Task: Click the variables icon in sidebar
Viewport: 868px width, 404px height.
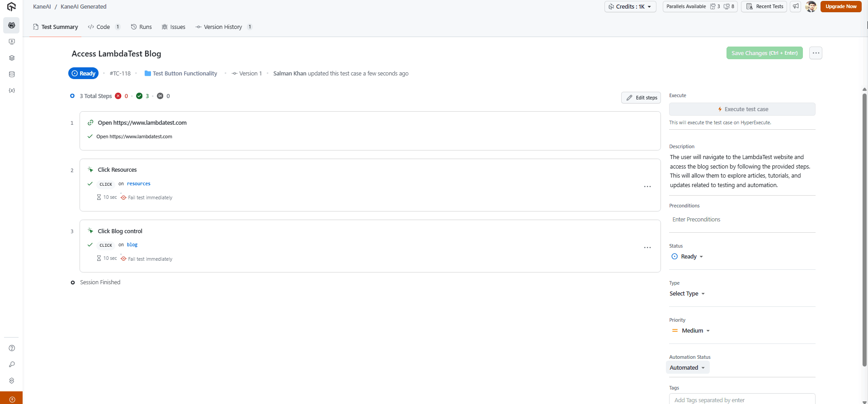Action: point(12,90)
